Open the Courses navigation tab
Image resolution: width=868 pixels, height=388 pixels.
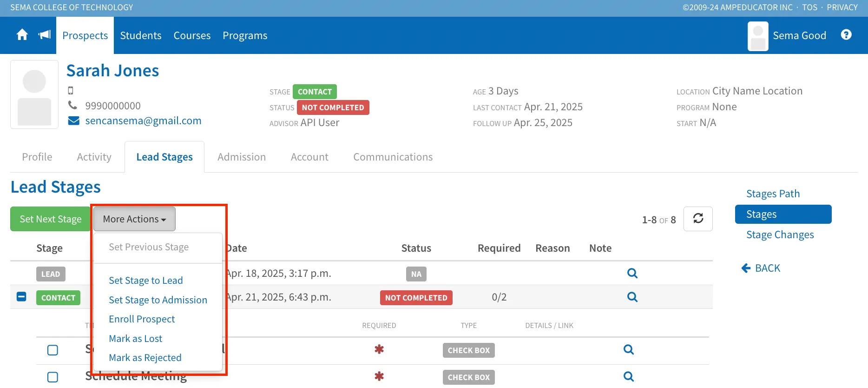pyautogui.click(x=192, y=35)
